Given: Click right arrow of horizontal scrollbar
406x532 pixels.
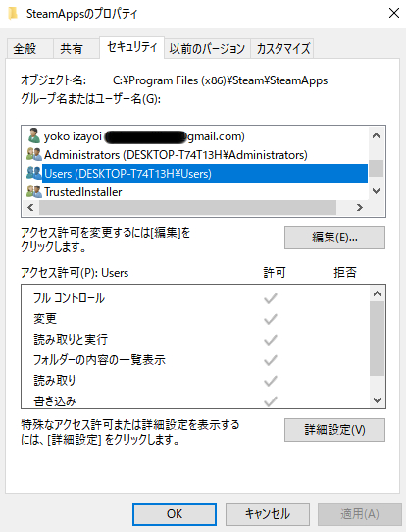Looking at the screenshot, I should pyautogui.click(x=360, y=208).
